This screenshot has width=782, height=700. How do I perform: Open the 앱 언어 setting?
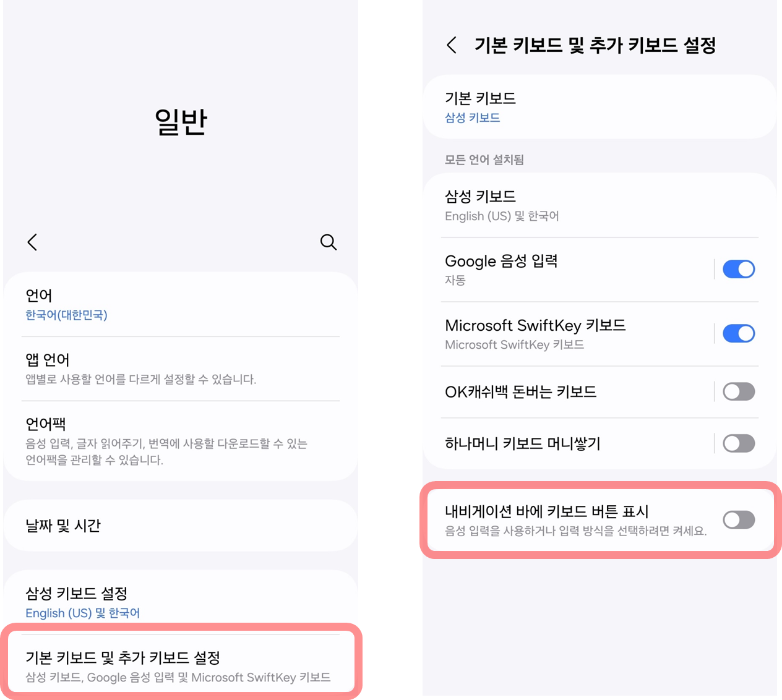[181, 369]
